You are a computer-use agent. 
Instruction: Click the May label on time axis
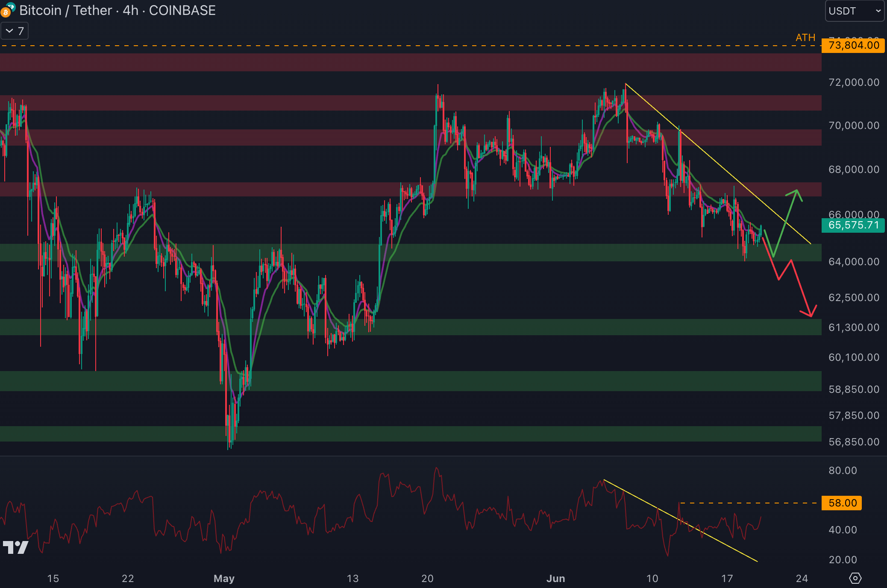[224, 578]
